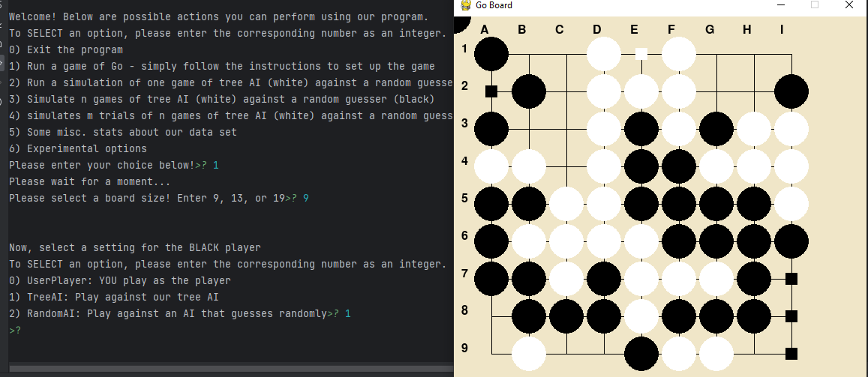This screenshot has height=377, width=868.
Task: Click the black stone at F4
Action: (x=679, y=166)
